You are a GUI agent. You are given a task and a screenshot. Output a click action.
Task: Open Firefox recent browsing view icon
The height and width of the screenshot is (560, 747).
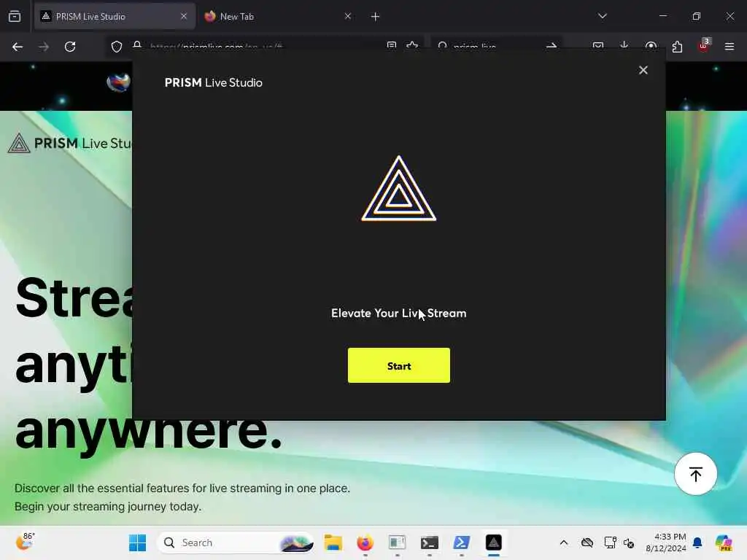pyautogui.click(x=15, y=17)
